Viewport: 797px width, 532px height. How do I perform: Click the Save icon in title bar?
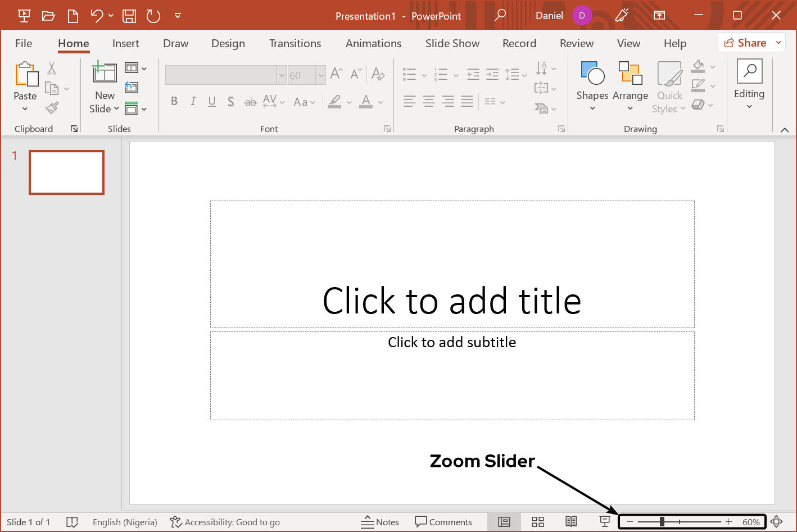coord(129,16)
